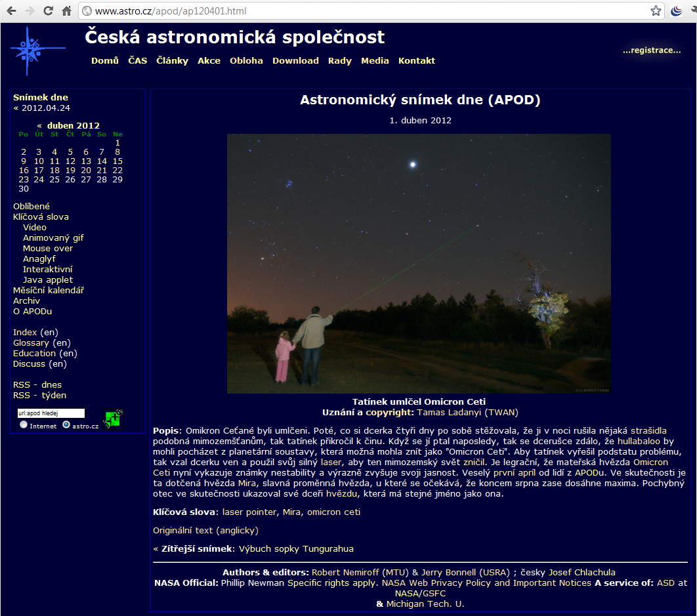The height and width of the screenshot is (616, 697).
Task: Go to previous month via « before duben 2012
Action: (39, 126)
